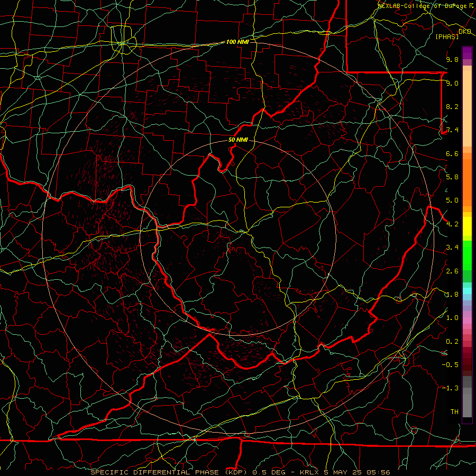Pick the orange segment of the color scale

pyautogui.click(x=467, y=182)
